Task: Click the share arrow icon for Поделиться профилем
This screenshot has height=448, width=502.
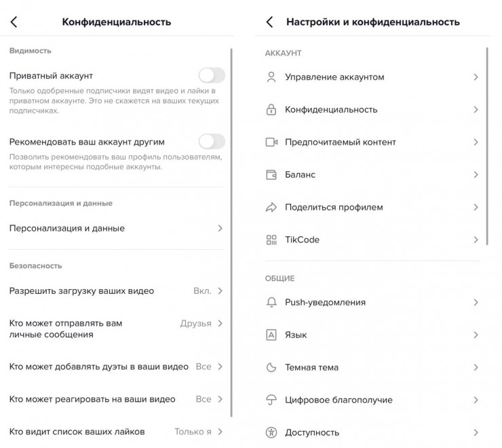Action: (271, 207)
